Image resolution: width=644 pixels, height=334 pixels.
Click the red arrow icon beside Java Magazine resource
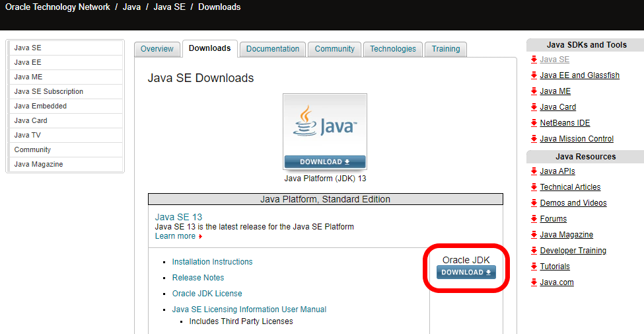click(x=534, y=235)
